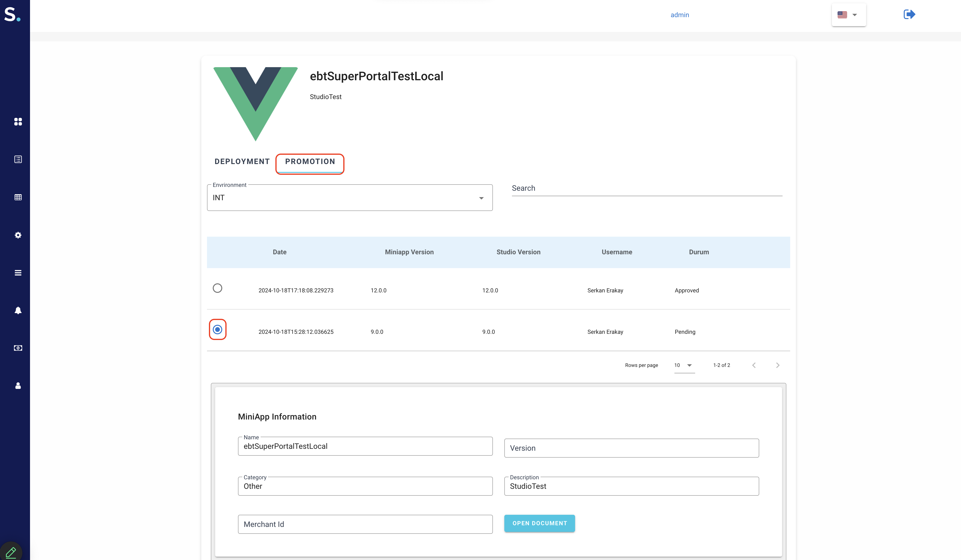The width and height of the screenshot is (961, 560).
Task: Open the rows per page dropdown
Action: click(x=684, y=365)
